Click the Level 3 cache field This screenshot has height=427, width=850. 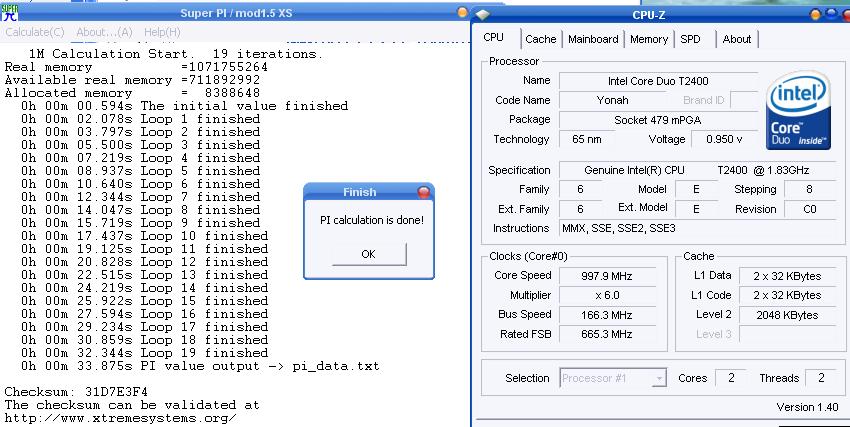[787, 334]
